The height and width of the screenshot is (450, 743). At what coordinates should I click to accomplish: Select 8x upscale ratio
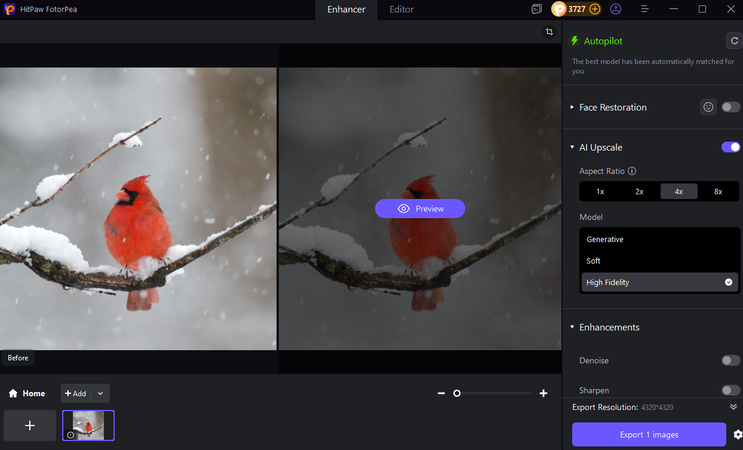718,191
